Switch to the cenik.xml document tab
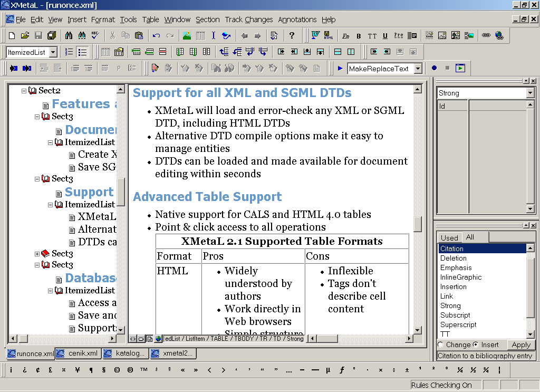The width and height of the screenshot is (540, 392). pos(79,353)
